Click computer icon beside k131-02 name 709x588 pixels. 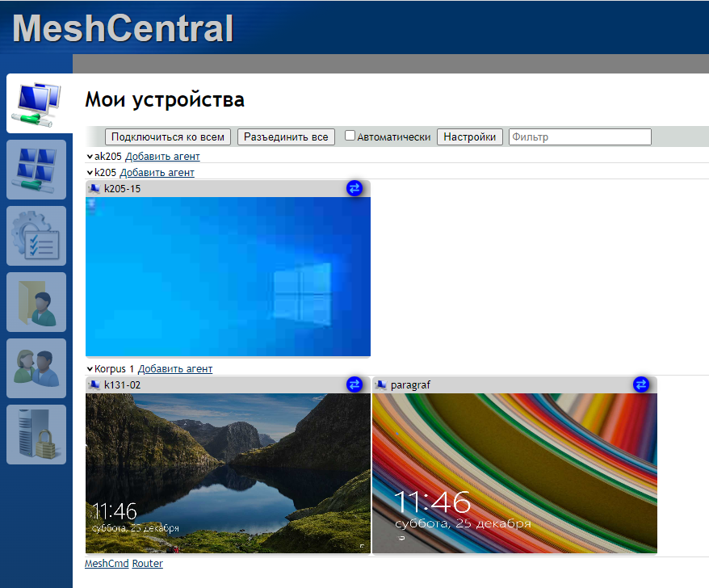pos(94,385)
